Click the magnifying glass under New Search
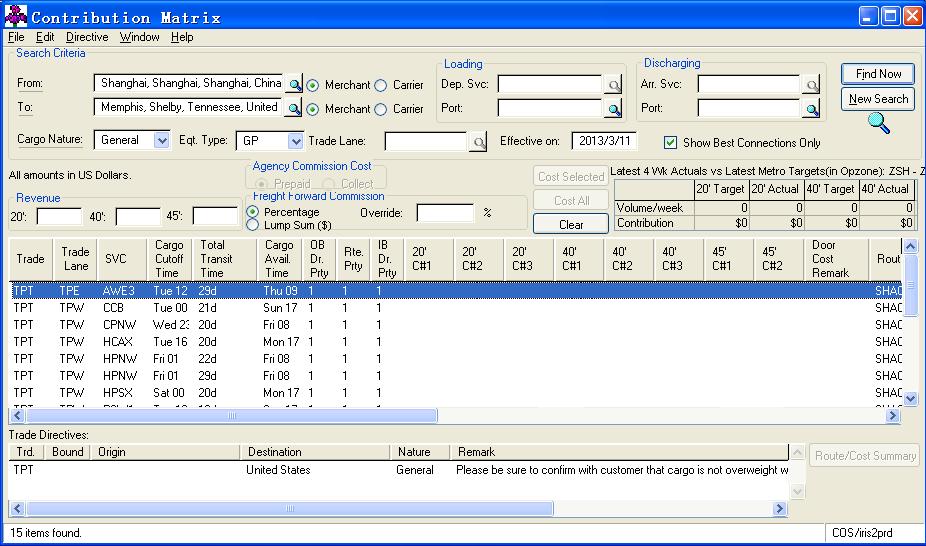The width and height of the screenshot is (926, 546). [877, 123]
